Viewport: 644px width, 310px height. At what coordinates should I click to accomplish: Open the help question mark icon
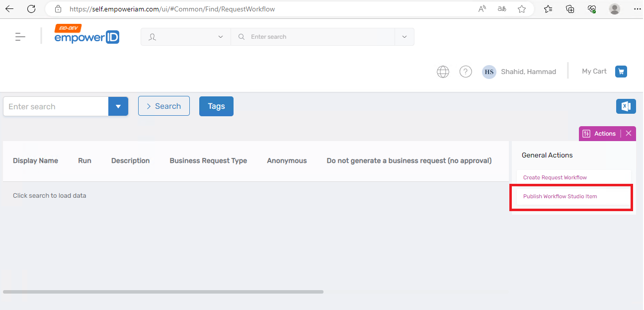click(x=466, y=72)
